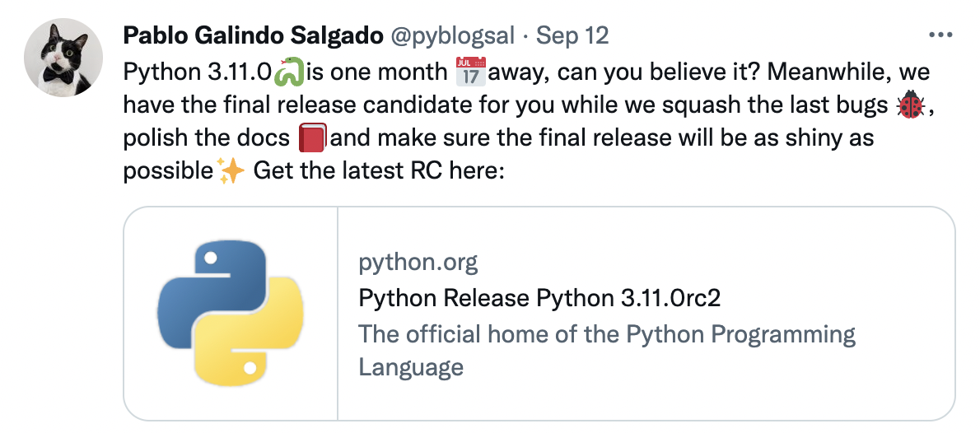This screenshot has width=980, height=433.
Task: Click the word "Language" in the link card
Action: [x=411, y=366]
